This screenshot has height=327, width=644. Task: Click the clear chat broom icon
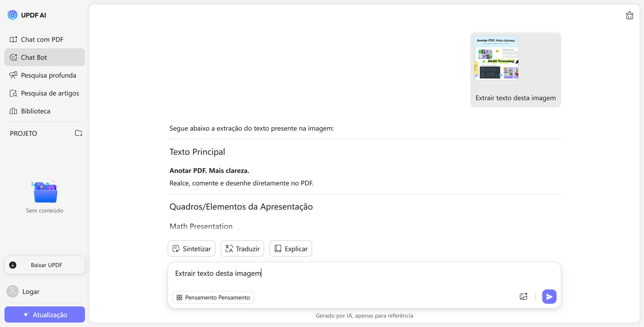[x=629, y=15]
